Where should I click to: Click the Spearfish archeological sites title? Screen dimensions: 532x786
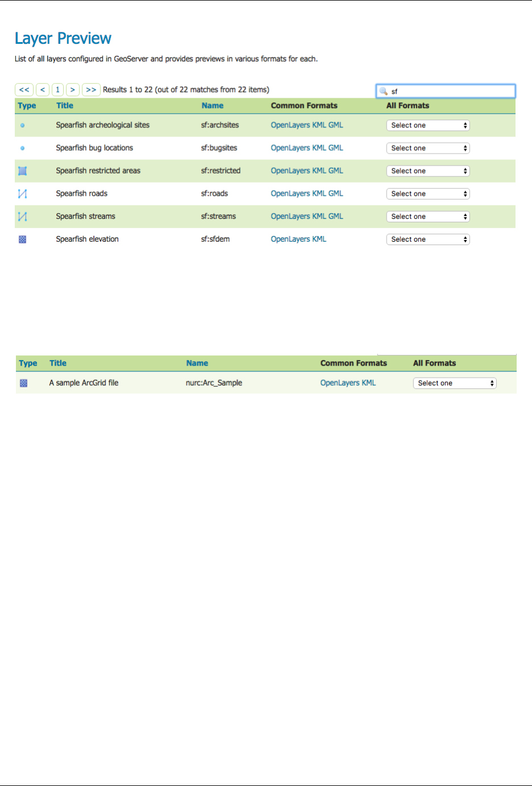pos(103,125)
